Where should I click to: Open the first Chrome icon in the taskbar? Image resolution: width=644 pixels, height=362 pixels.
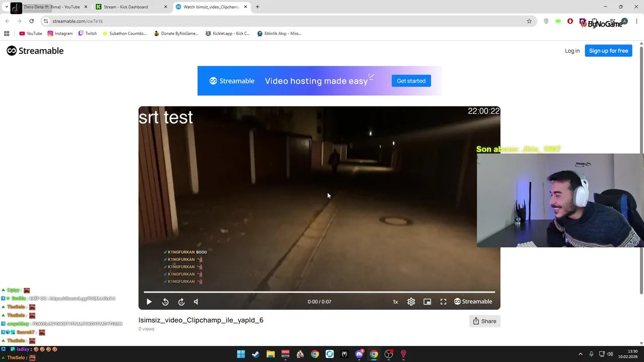314,354
